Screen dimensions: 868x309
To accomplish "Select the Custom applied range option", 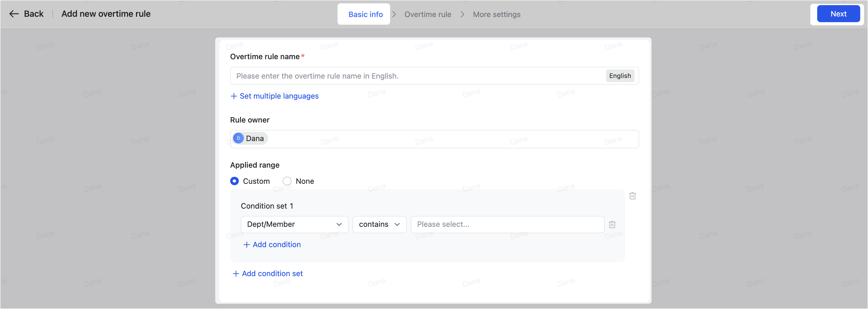I will point(235,181).
